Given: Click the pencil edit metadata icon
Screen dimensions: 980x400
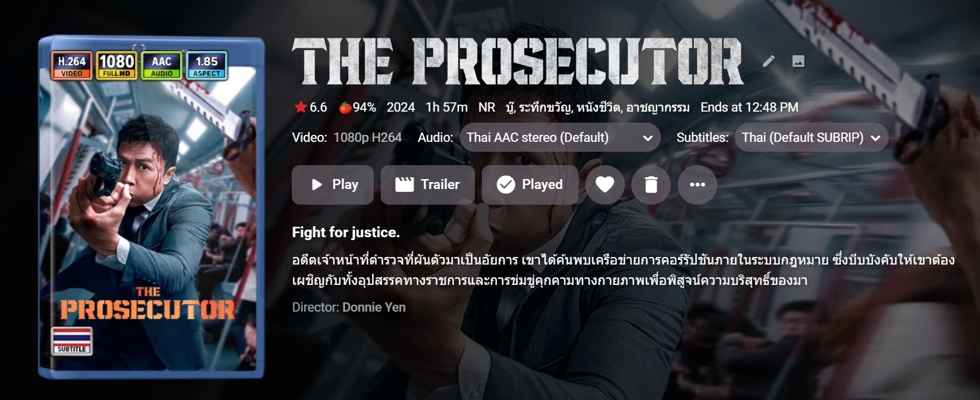Looking at the screenshot, I should coord(768,61).
